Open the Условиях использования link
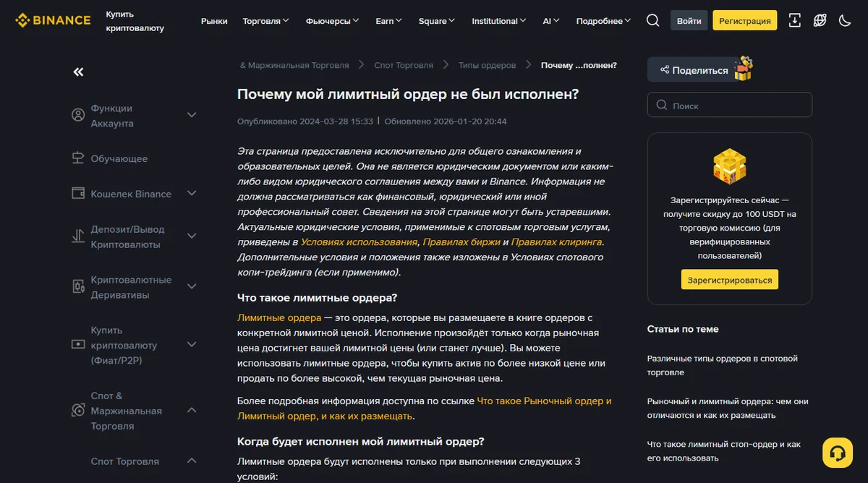868x483 pixels. click(x=359, y=241)
